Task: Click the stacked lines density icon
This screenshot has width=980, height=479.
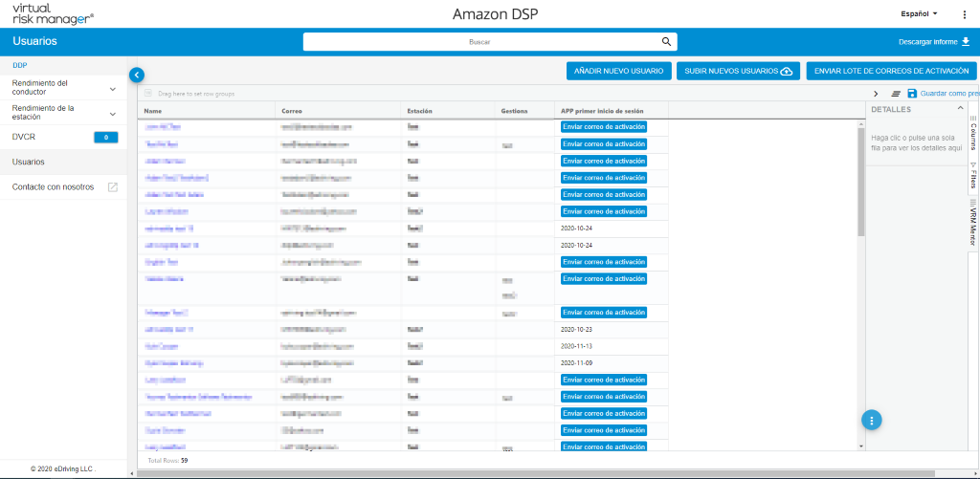Action: [896, 94]
